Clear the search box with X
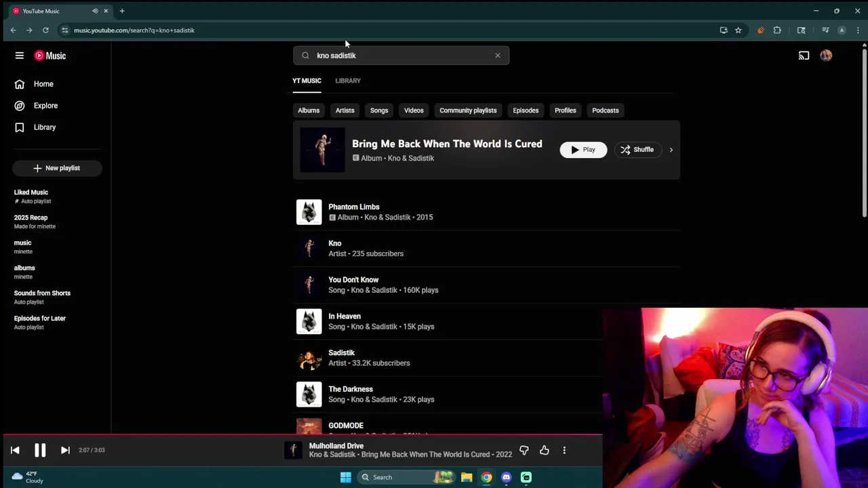Image resolution: width=868 pixels, height=488 pixels. pyautogui.click(x=498, y=56)
